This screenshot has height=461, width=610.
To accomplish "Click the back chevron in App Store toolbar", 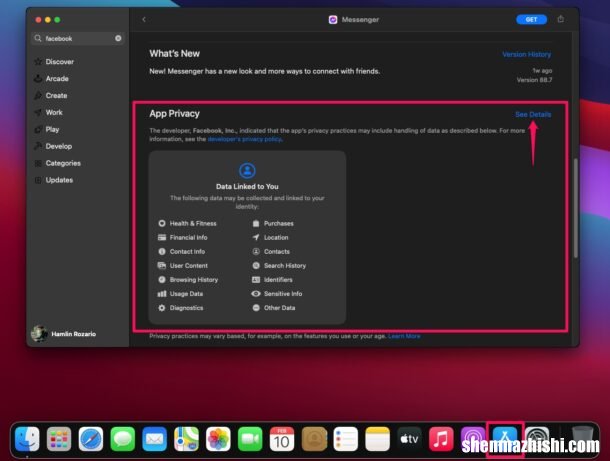I will coord(144,19).
